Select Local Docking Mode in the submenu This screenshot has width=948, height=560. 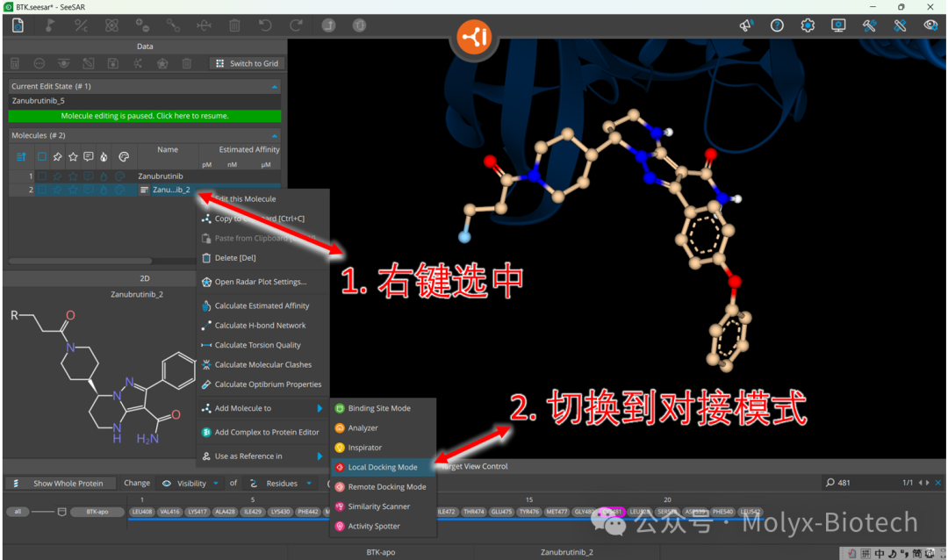click(384, 468)
